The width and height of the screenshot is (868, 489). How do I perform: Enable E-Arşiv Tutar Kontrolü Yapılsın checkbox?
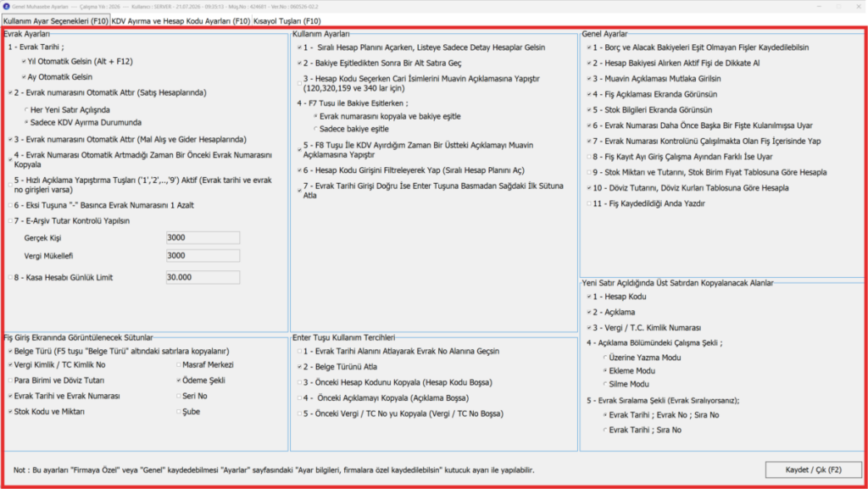point(10,220)
